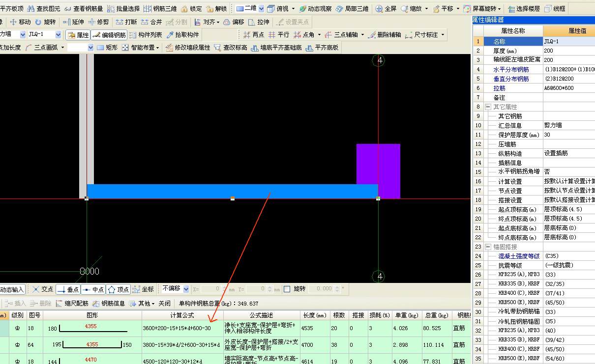Open 垂直分布钢筋 property link

coord(511,79)
